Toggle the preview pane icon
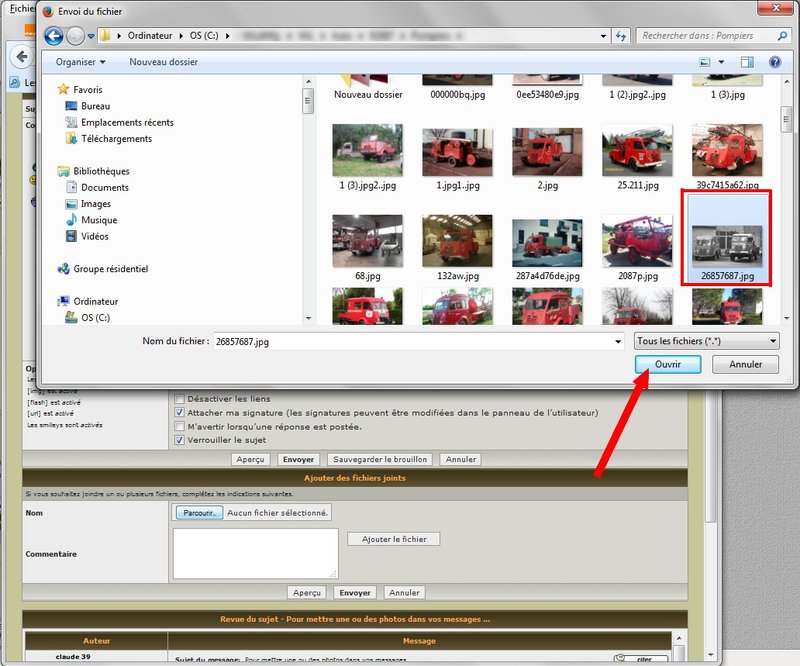The width and height of the screenshot is (800, 666). [749, 62]
